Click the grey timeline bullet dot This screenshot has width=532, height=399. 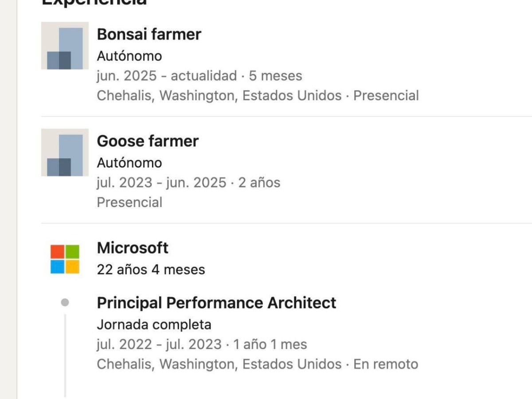coord(65,303)
